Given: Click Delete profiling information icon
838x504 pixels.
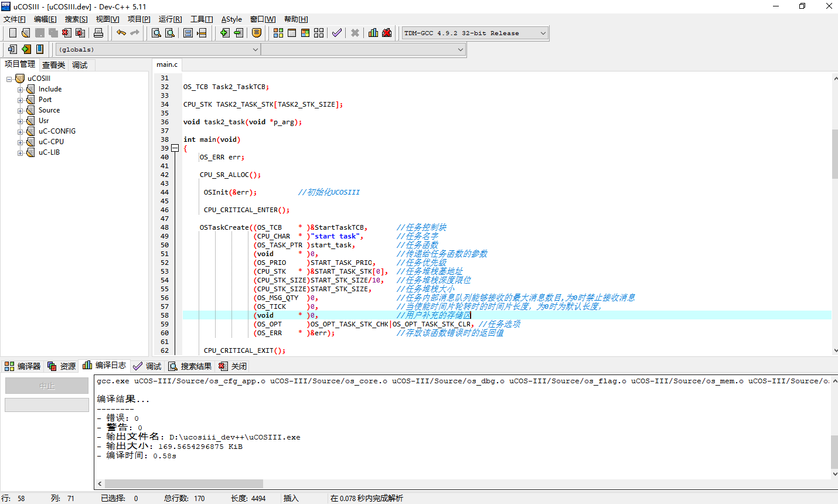Looking at the screenshot, I should pyautogui.click(x=387, y=33).
